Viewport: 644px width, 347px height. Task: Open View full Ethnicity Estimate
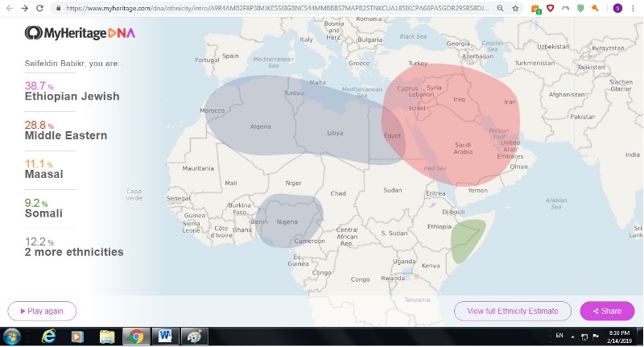click(x=512, y=311)
